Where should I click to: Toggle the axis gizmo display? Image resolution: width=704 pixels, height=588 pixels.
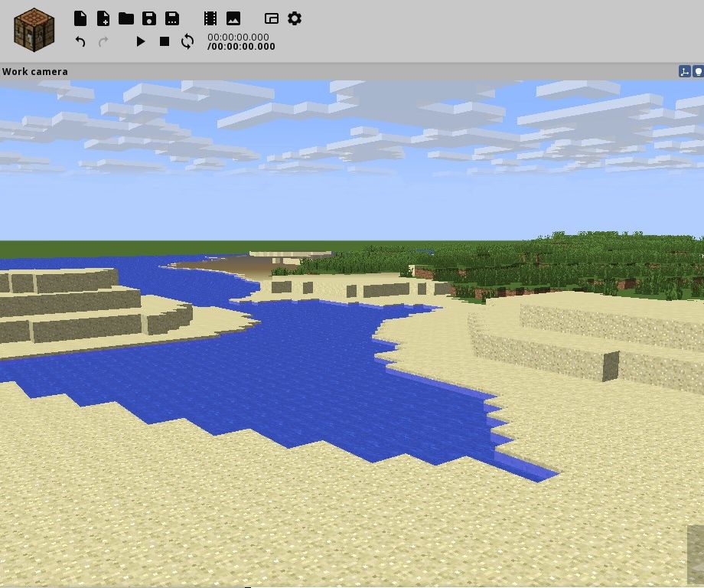pyautogui.click(x=683, y=70)
